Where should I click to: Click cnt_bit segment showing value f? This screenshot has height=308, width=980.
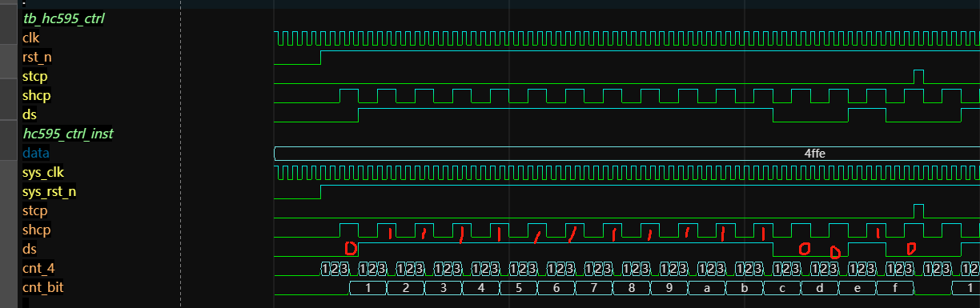click(x=894, y=288)
